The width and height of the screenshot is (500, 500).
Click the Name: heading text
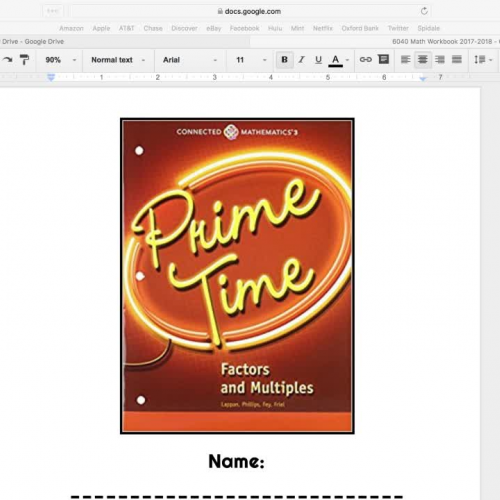[x=237, y=462]
